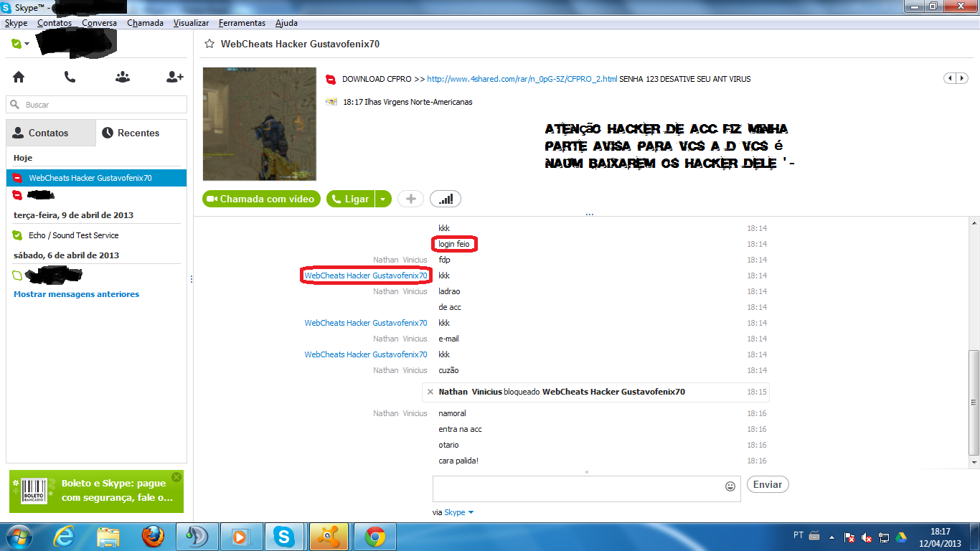The height and width of the screenshot is (551, 980).
Task: Open Windows Media Player taskbar icon
Action: pyautogui.click(x=241, y=537)
